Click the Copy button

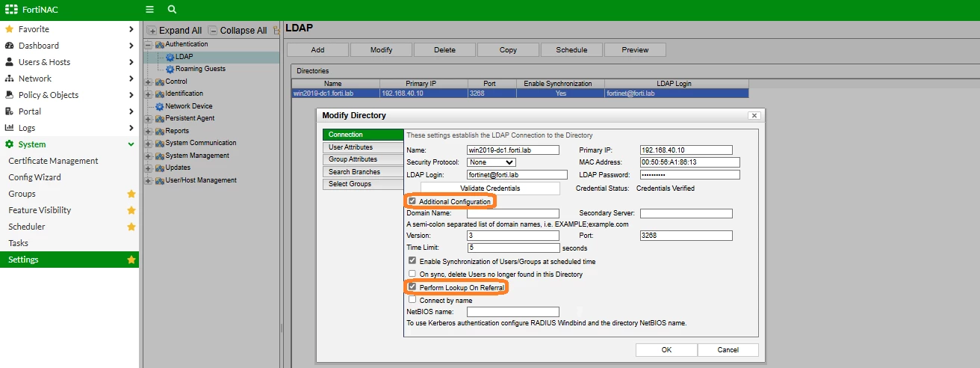tap(508, 50)
